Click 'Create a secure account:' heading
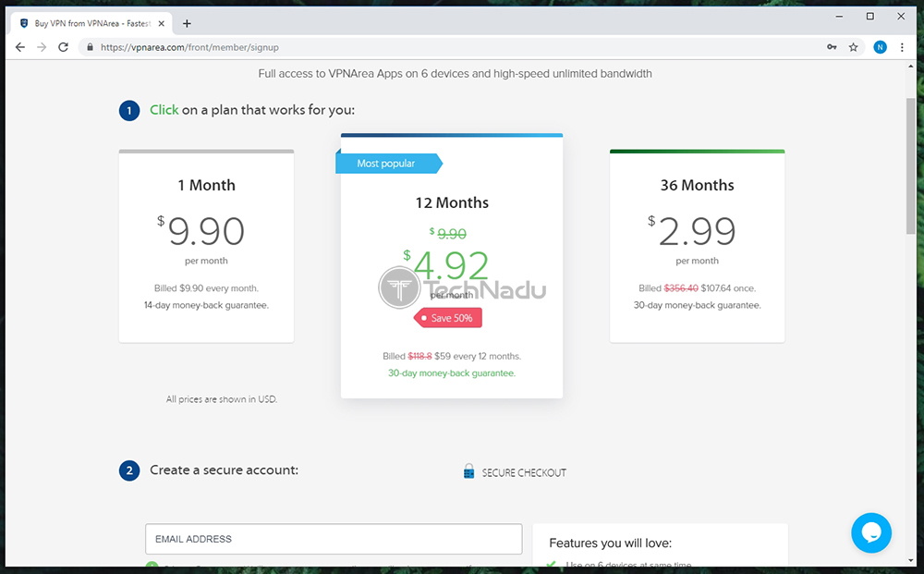 (x=224, y=470)
